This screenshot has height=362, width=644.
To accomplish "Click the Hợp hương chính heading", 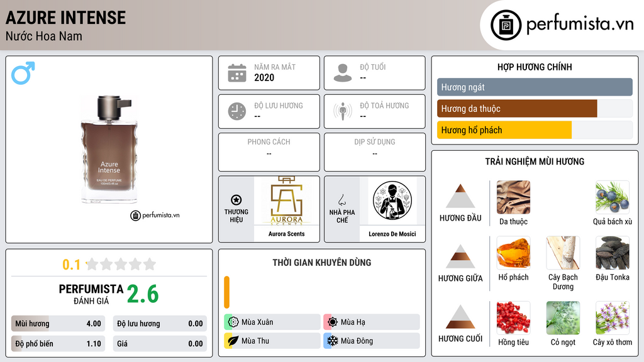I will point(535,67).
